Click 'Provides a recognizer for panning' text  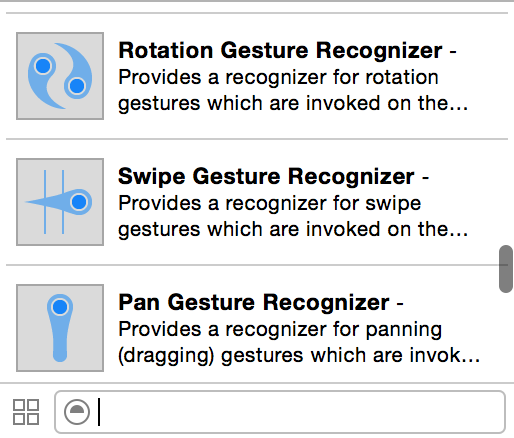(280, 330)
